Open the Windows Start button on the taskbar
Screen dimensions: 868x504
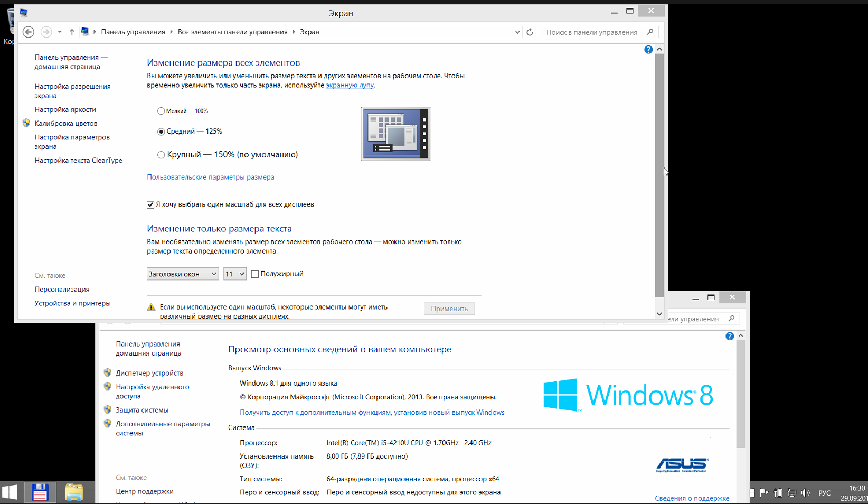(x=10, y=492)
